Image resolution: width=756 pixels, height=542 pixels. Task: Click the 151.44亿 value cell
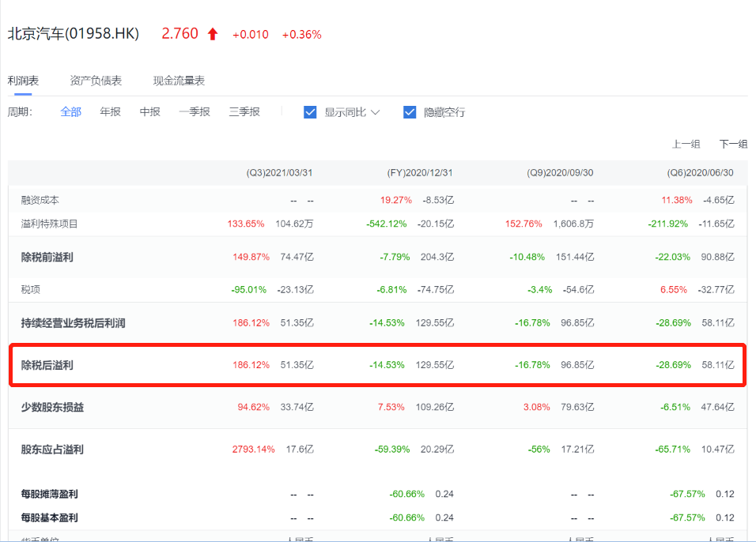click(575, 257)
